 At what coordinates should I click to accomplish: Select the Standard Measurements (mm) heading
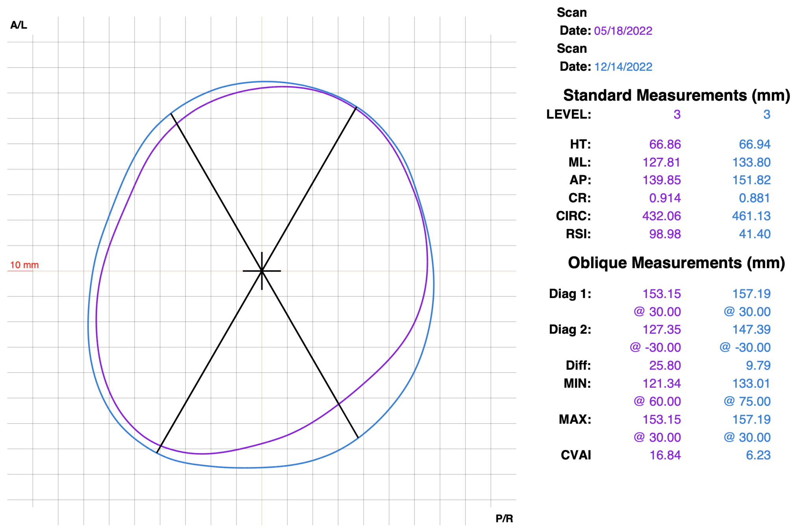[676, 95]
